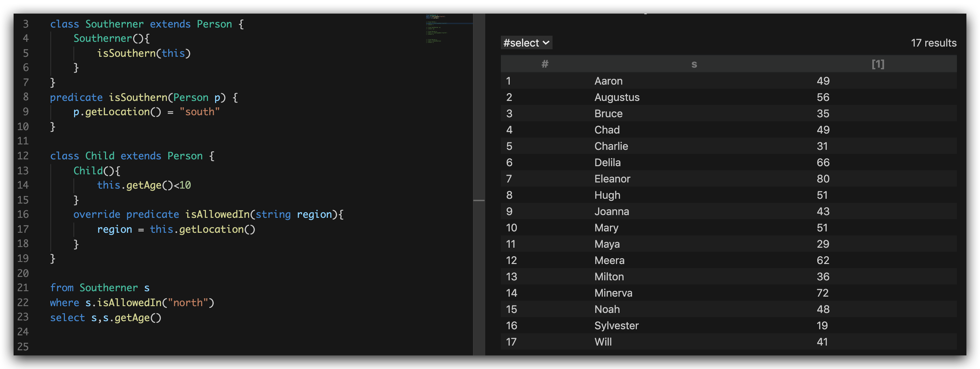Select the Aaron result row
The height and width of the screenshot is (369, 980).
(729, 81)
